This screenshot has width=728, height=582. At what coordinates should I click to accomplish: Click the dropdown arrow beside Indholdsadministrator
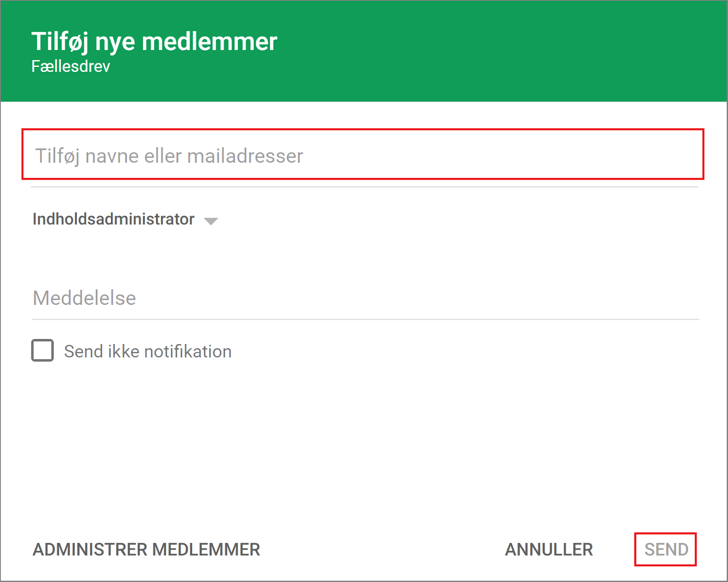pos(211,221)
